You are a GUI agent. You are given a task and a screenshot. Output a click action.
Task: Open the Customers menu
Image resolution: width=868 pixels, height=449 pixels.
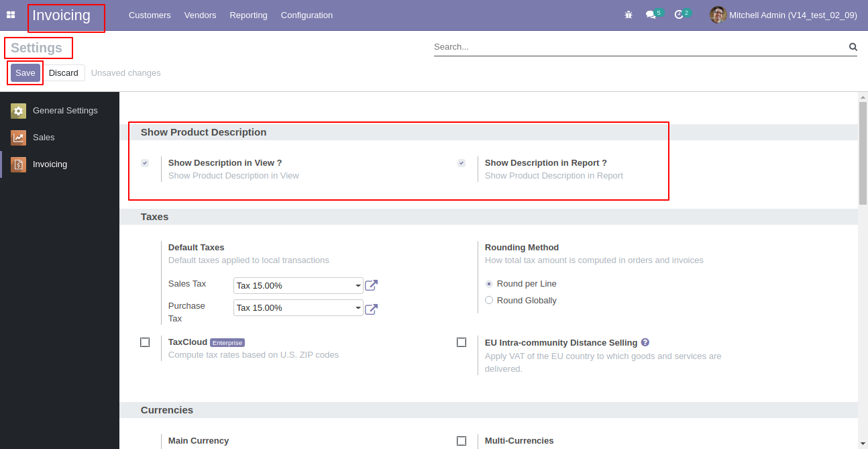[x=150, y=15]
